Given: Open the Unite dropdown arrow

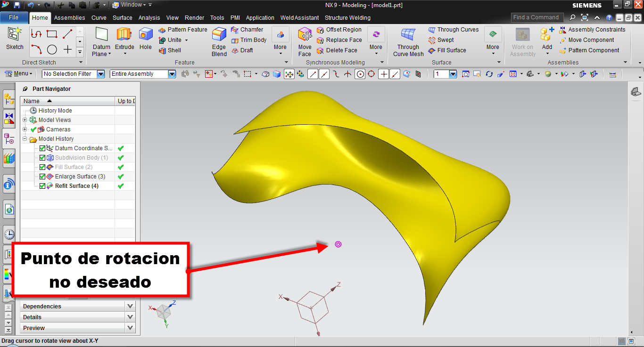Looking at the screenshot, I should pyautogui.click(x=186, y=40).
